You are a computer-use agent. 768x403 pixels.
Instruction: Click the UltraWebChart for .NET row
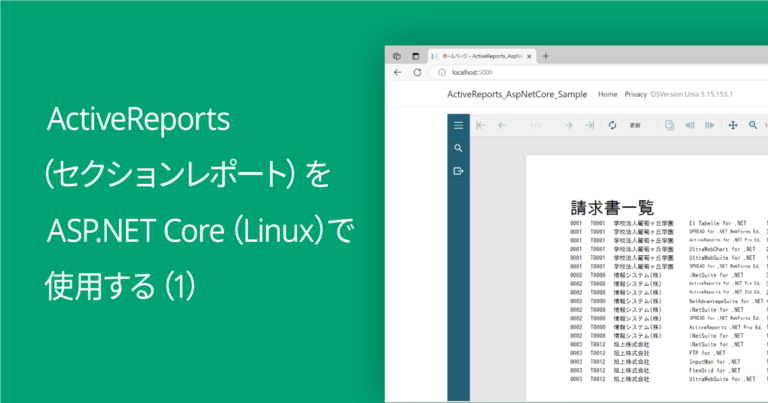click(668, 249)
